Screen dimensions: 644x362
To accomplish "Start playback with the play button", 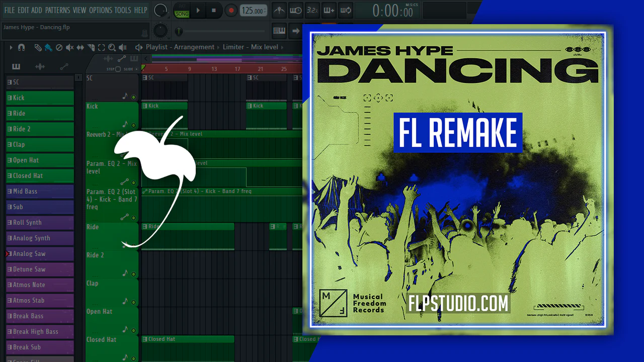I will 198,10.
